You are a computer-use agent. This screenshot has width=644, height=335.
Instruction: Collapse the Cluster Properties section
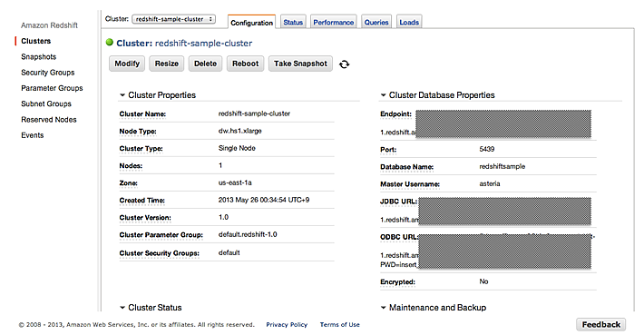tap(122, 95)
